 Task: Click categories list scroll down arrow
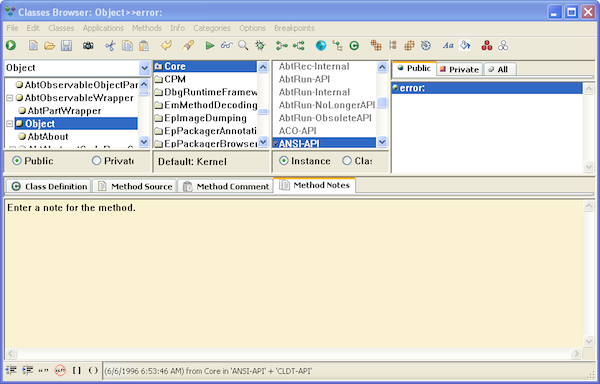pyautogui.click(x=382, y=142)
